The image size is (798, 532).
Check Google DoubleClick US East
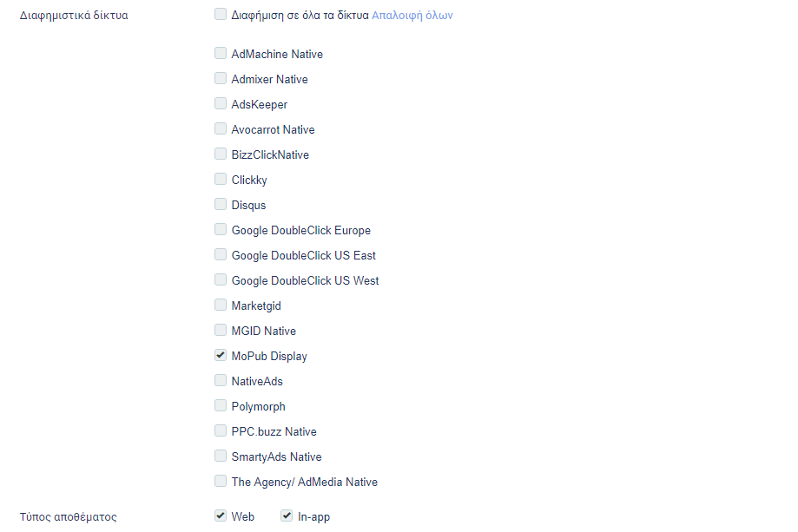(221, 254)
